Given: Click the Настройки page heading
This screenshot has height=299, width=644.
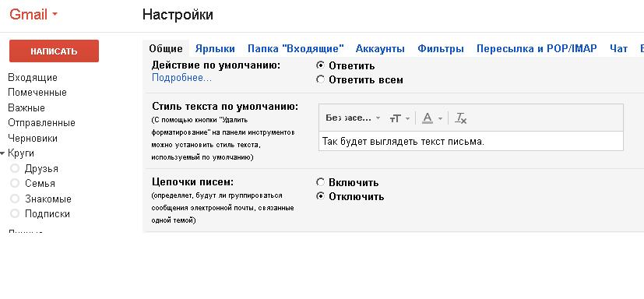Looking at the screenshot, I should point(178,15).
